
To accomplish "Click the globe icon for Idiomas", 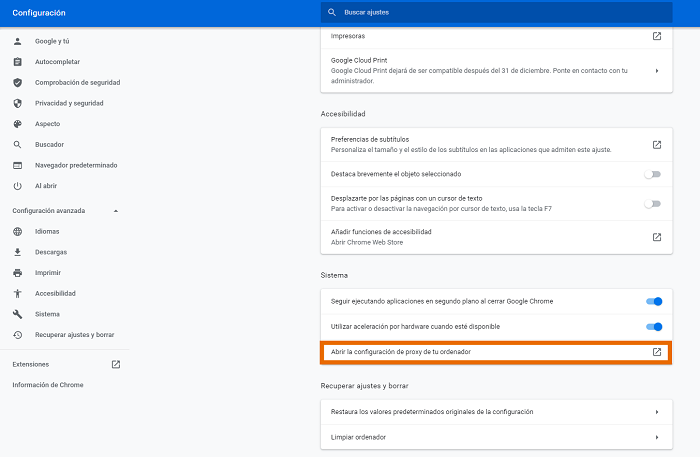I will 17,231.
